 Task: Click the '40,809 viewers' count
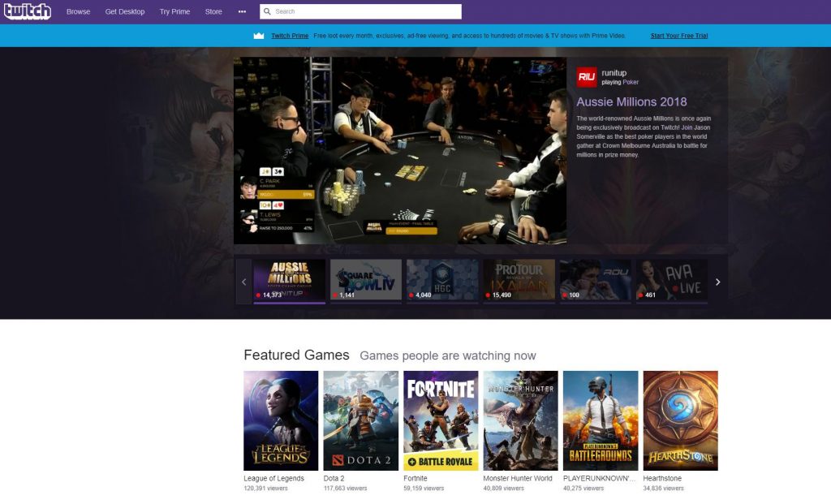pyautogui.click(x=503, y=488)
